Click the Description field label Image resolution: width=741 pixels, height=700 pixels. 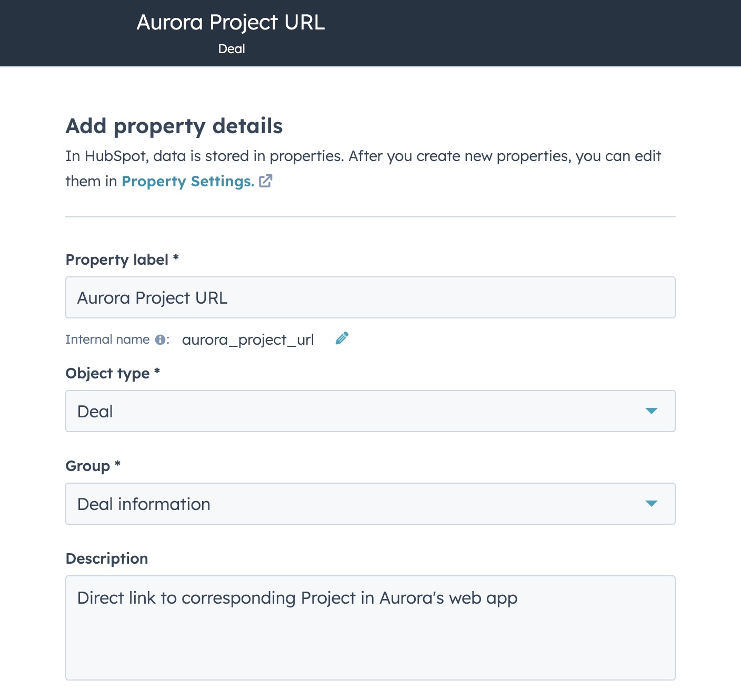coord(107,559)
